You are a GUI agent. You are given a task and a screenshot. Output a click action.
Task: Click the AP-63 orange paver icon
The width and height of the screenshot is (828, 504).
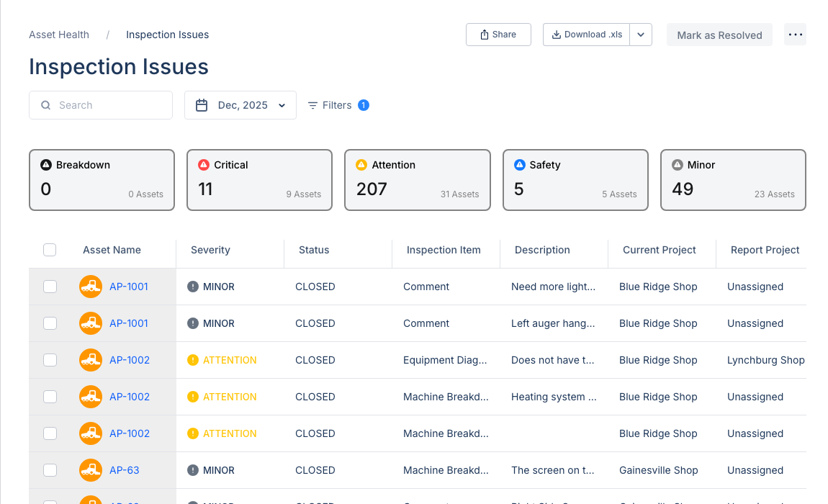click(91, 470)
